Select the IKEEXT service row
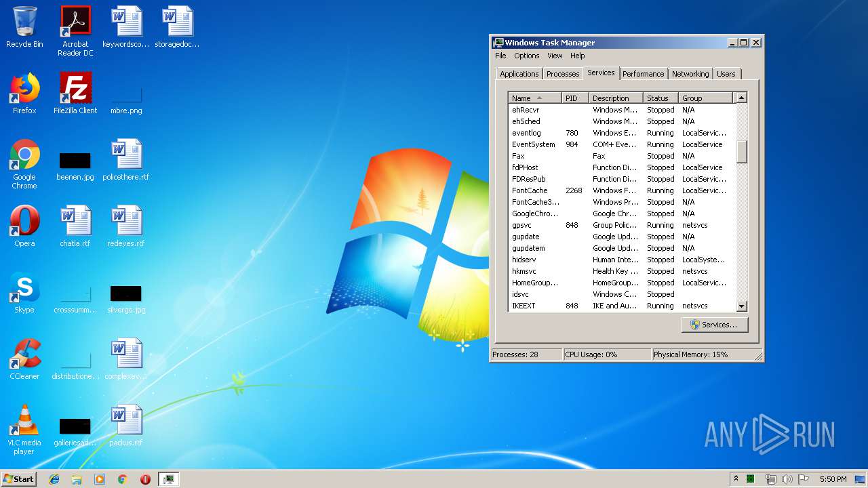The image size is (868, 488). (621, 306)
